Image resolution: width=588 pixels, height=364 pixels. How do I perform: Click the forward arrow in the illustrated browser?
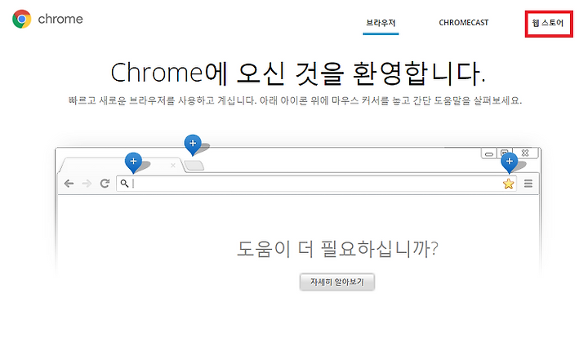click(x=87, y=184)
